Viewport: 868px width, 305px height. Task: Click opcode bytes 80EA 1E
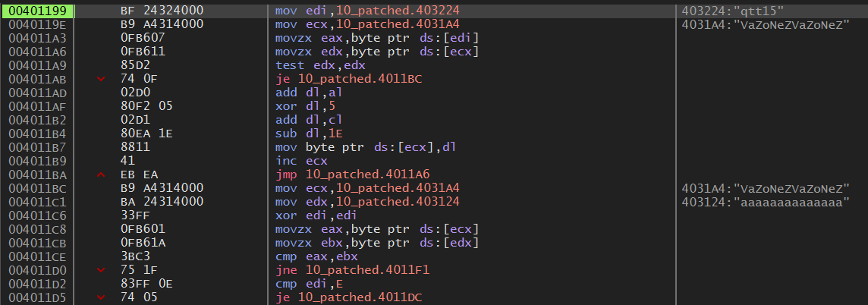(x=146, y=134)
